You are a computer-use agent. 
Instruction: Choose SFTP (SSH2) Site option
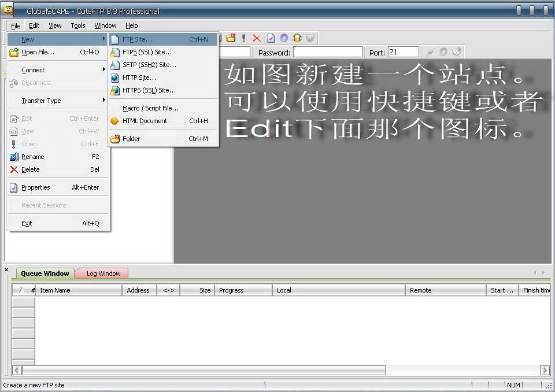[149, 65]
